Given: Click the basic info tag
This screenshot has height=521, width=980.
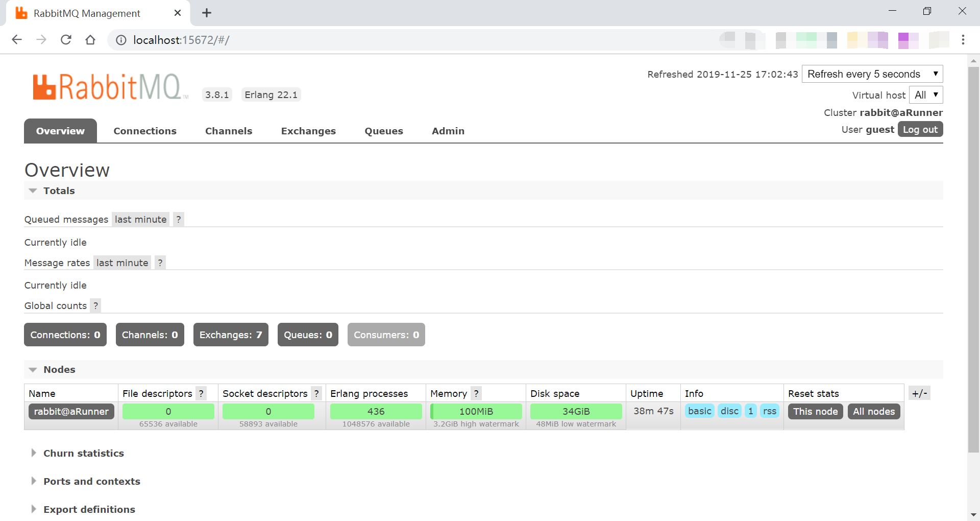Looking at the screenshot, I should point(700,411).
